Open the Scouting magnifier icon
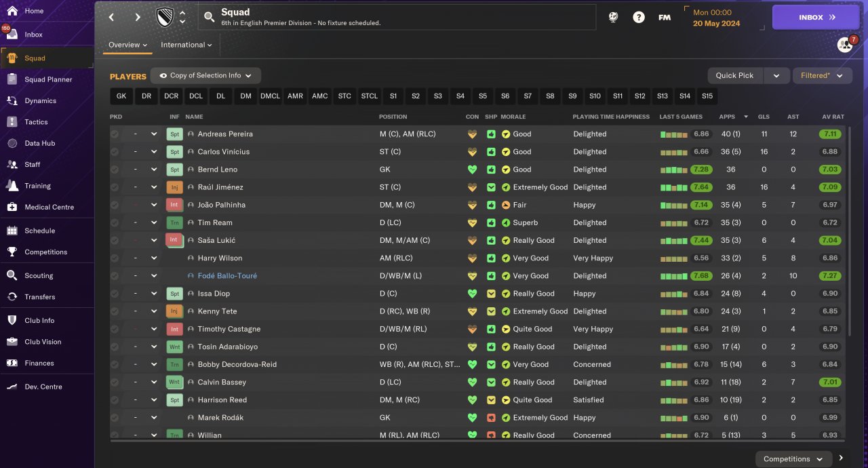 point(12,275)
